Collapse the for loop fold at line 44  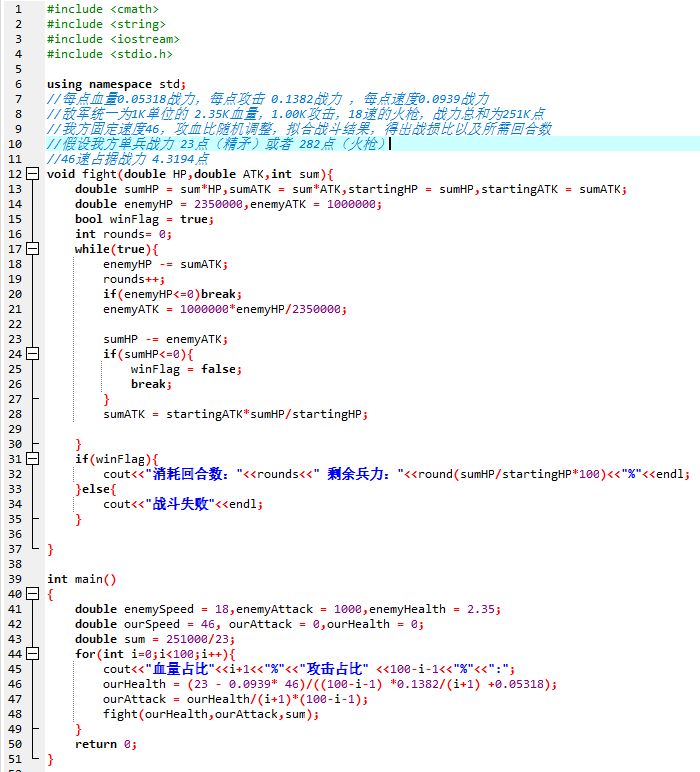click(x=32, y=654)
